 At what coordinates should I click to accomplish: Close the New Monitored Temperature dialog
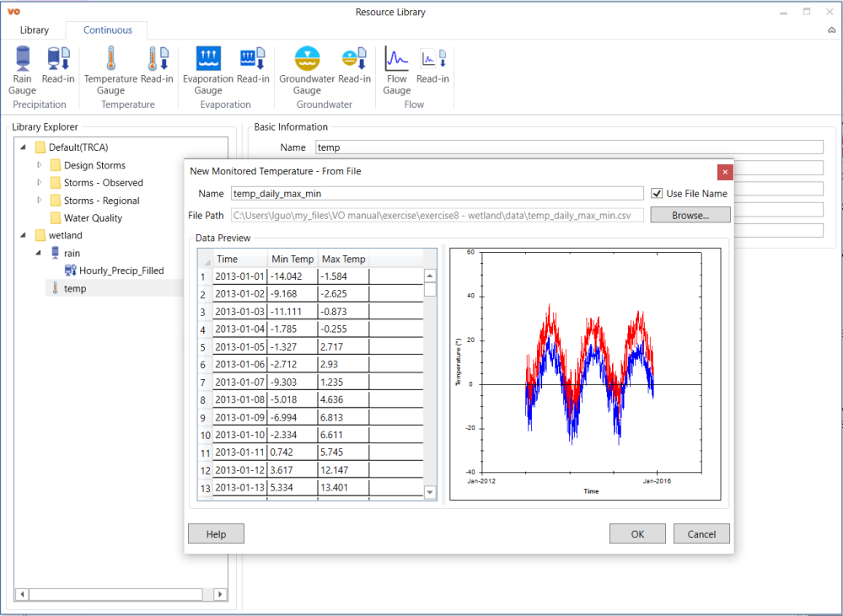point(725,172)
